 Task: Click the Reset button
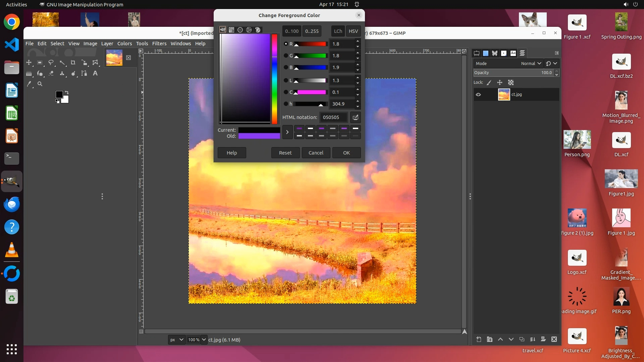pos(285,153)
